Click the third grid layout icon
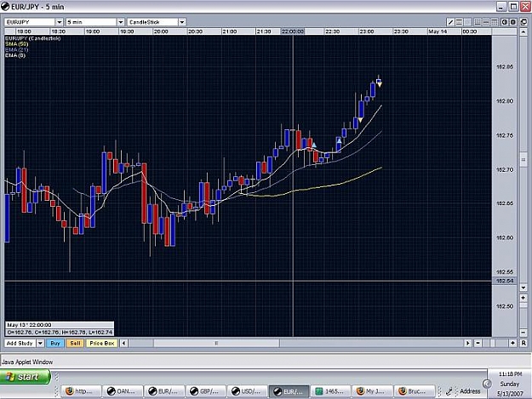The image size is (532, 399). coord(495,22)
